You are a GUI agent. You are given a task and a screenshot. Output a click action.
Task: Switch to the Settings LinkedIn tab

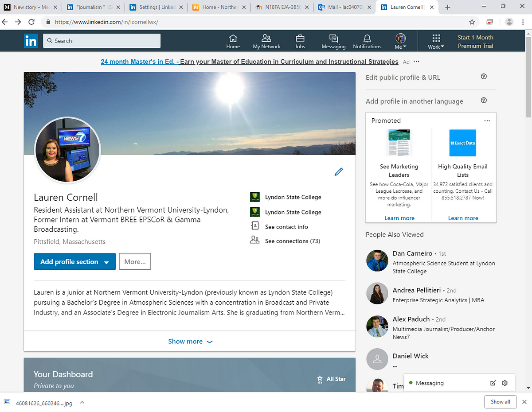[x=156, y=7]
